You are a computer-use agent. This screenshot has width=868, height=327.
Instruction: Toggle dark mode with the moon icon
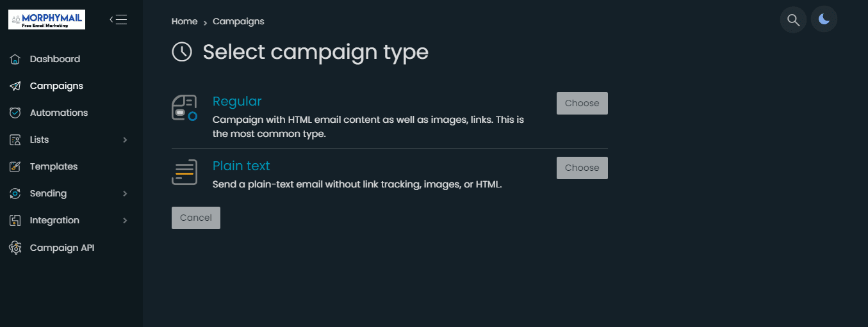pyautogui.click(x=824, y=20)
